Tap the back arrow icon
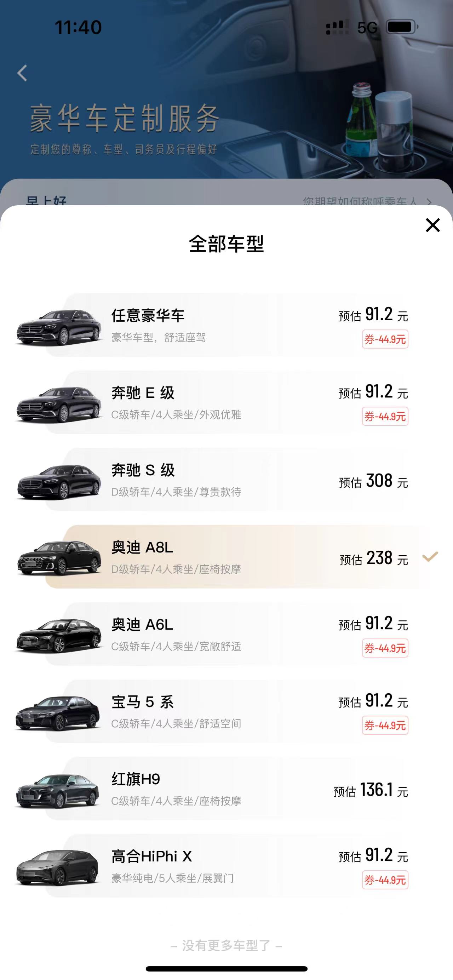453x980 pixels. click(22, 73)
